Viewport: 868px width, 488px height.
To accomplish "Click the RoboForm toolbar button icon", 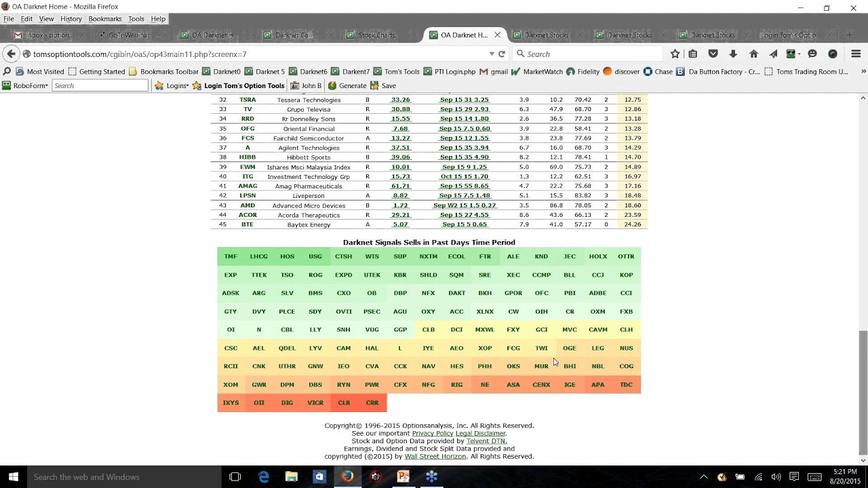I will click(792, 54).
